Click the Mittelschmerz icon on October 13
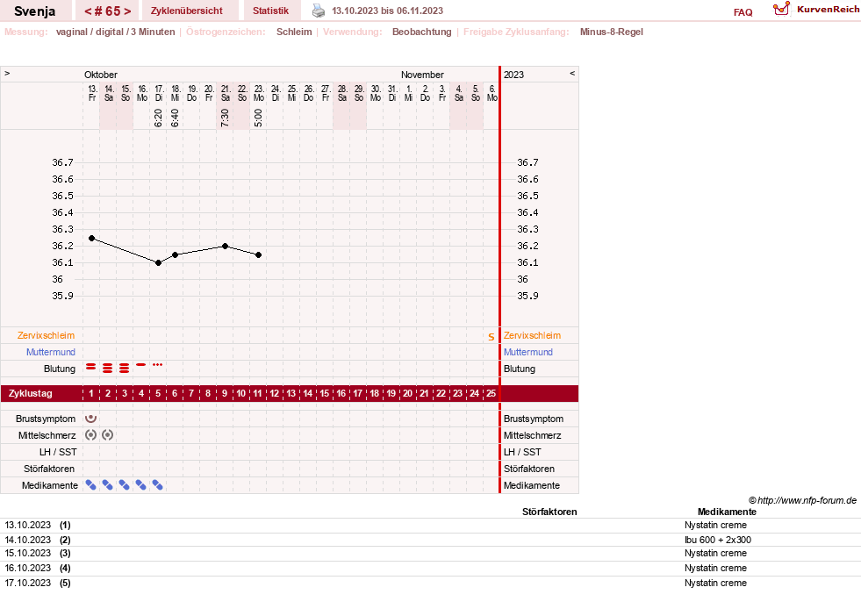Viewport: 861px width, 616px height. (x=90, y=435)
